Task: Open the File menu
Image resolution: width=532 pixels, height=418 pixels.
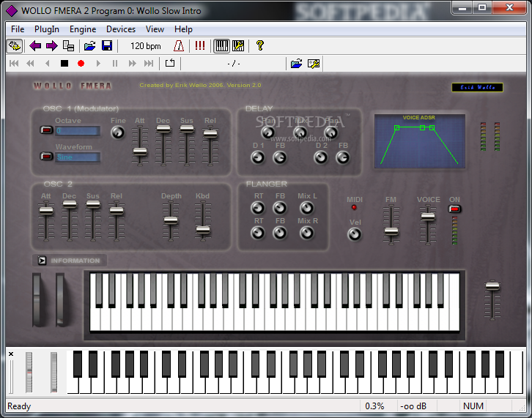Action: tap(18, 29)
